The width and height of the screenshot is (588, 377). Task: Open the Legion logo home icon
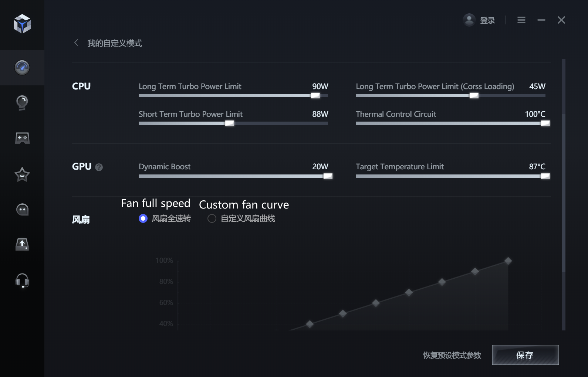click(x=22, y=24)
